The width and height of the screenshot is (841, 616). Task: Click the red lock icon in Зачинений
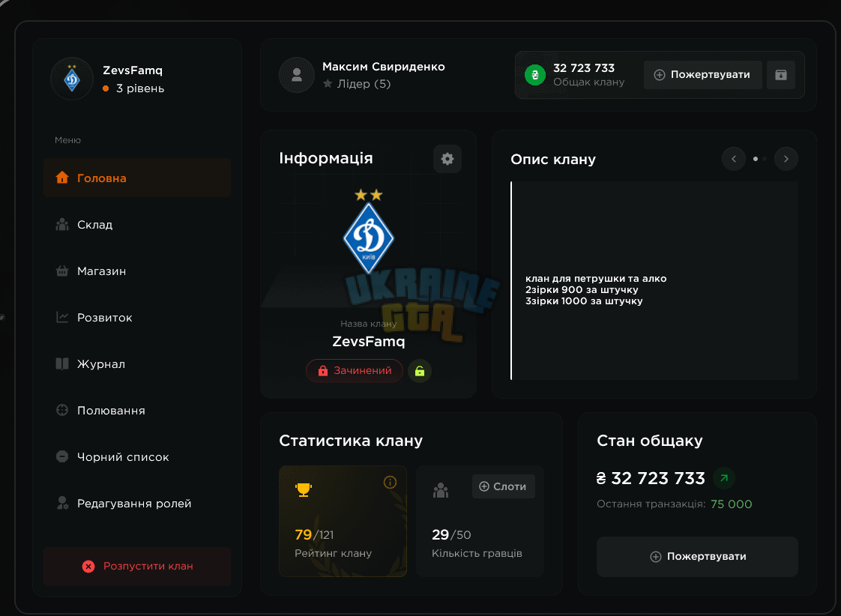pyautogui.click(x=323, y=371)
